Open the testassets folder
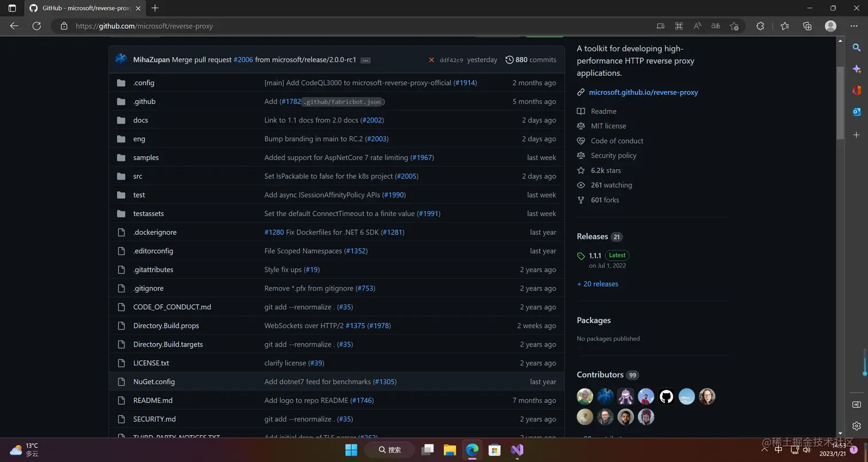Viewport: 868px width, 462px height. (x=149, y=213)
